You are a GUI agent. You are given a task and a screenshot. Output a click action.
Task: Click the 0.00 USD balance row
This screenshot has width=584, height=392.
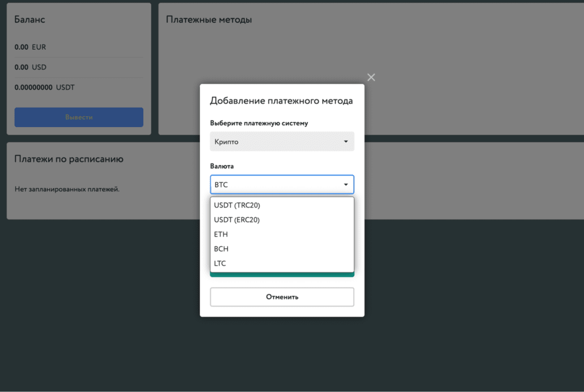[x=31, y=68]
